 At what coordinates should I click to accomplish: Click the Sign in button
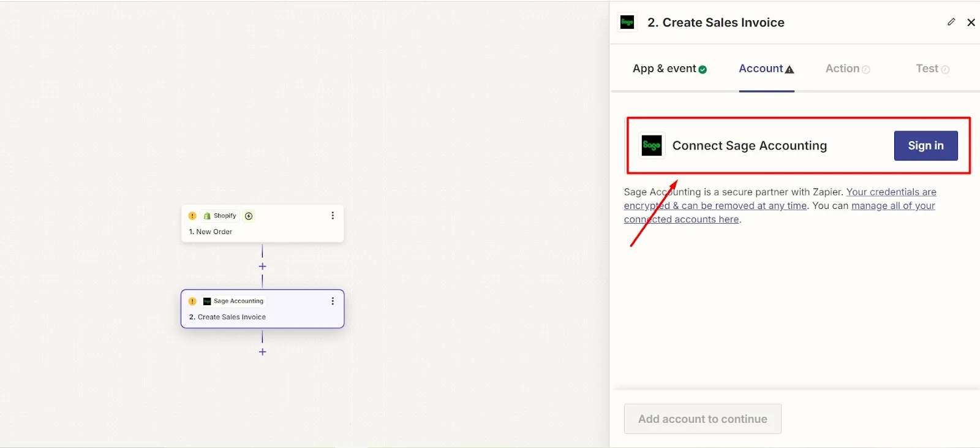925,146
